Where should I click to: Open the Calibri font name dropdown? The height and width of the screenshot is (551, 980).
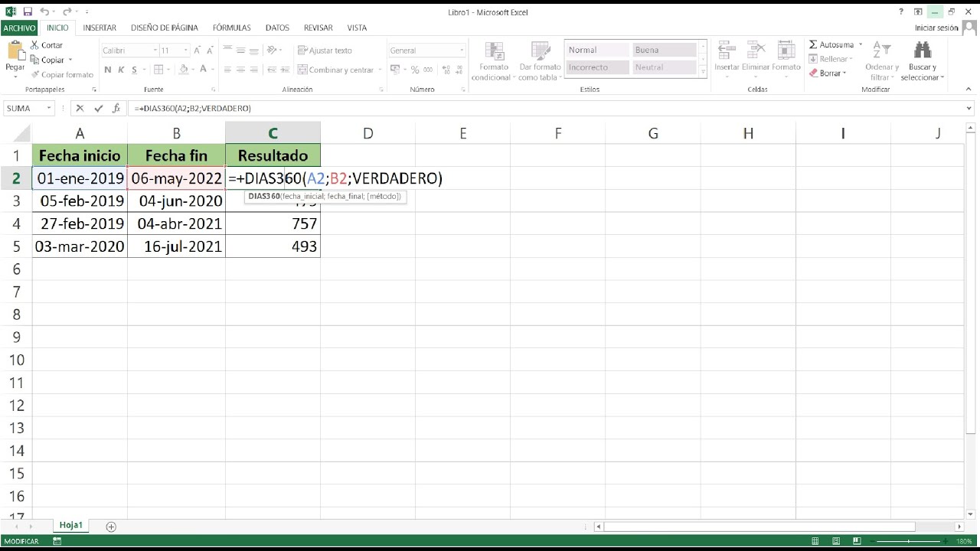(x=155, y=51)
